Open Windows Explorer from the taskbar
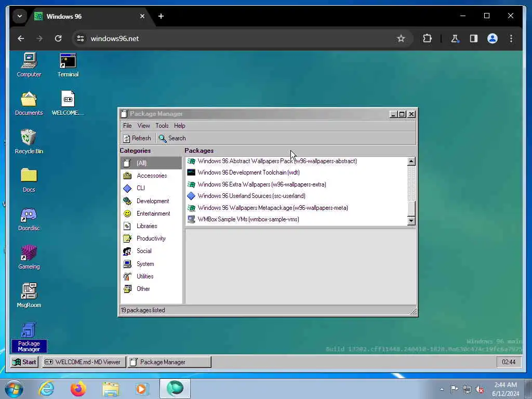This screenshot has height=399, width=532. [x=111, y=389]
